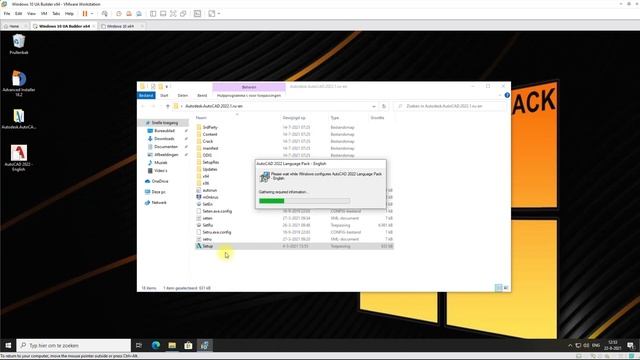This screenshot has width=640, height=360.
Task: Enter VMware full screen mode icon
Action: 173,13
